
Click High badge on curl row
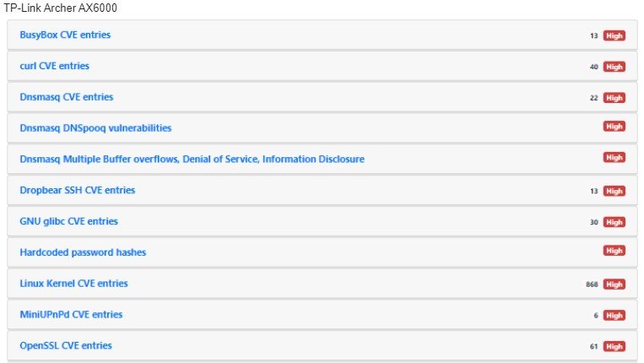614,67
